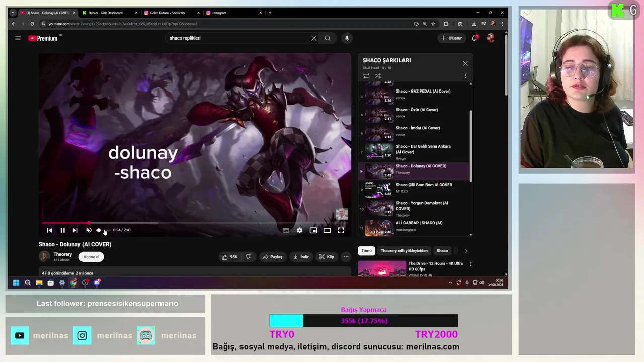Toggle playlist loop repeat
Image resolution: width=644 pixels, height=362 pixels.
[x=366, y=76]
